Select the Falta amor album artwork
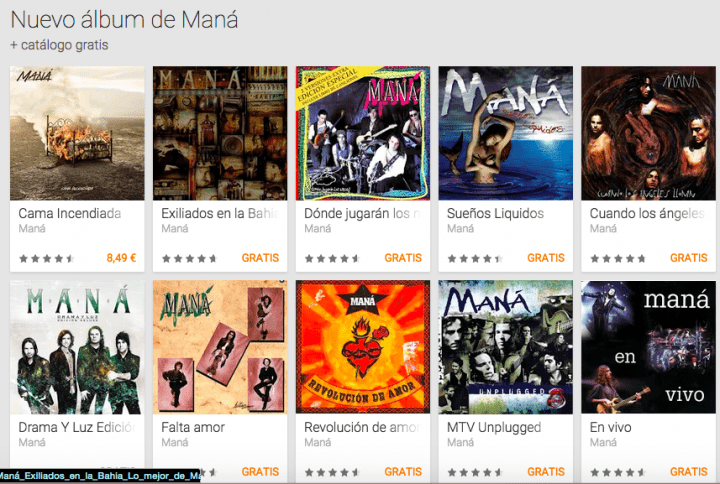 point(220,347)
